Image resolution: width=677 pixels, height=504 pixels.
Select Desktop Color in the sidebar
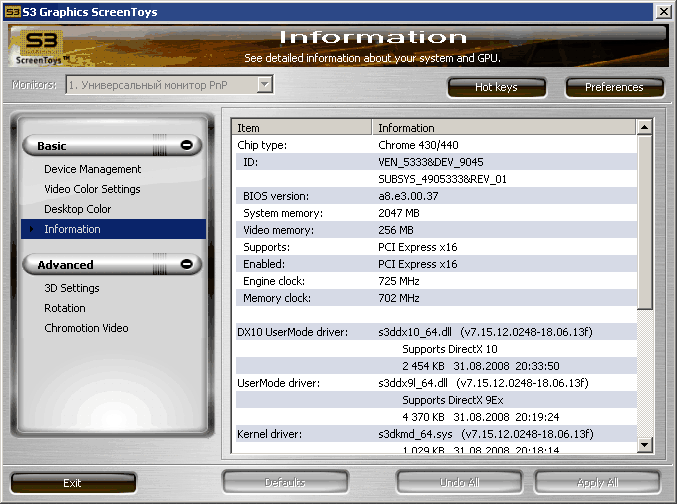coord(77,209)
